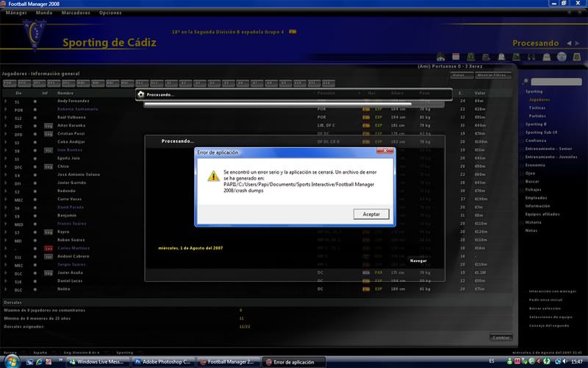Expand the row arrow for Raúl Valbuena
Viewport: 588px width, 368px height.
(6, 118)
